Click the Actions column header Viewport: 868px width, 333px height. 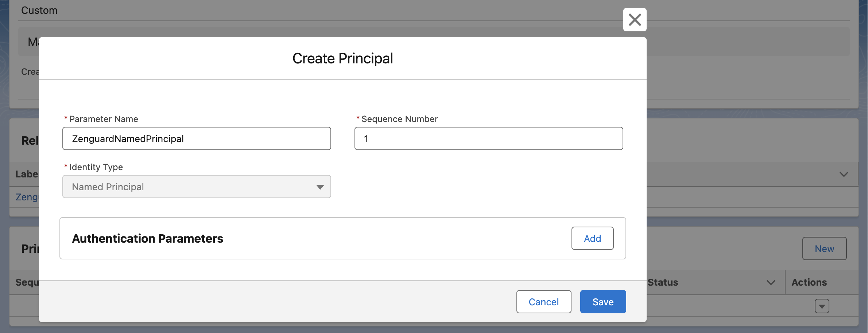tap(809, 282)
